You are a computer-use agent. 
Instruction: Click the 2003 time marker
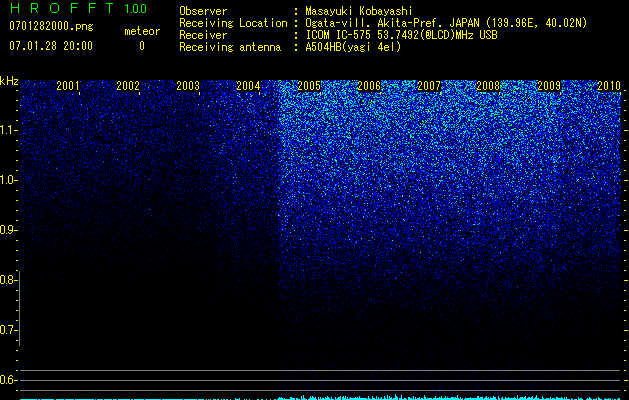(188, 85)
